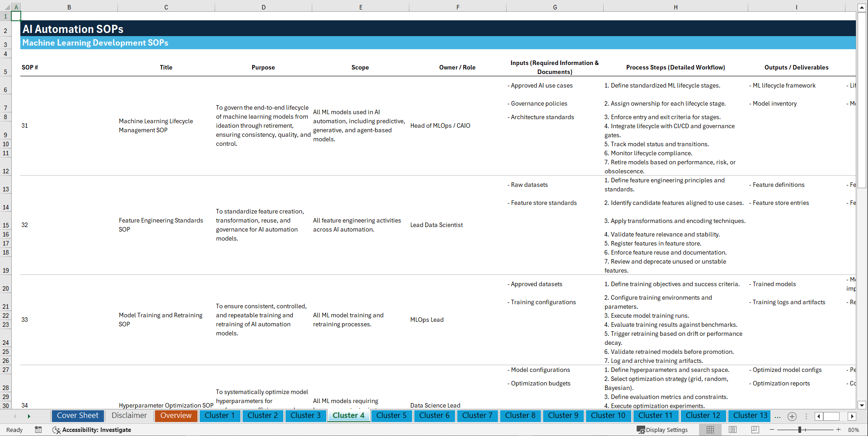Screen dimensions: 868x436
Task: Activate Page Break Preview view
Action: pos(754,430)
